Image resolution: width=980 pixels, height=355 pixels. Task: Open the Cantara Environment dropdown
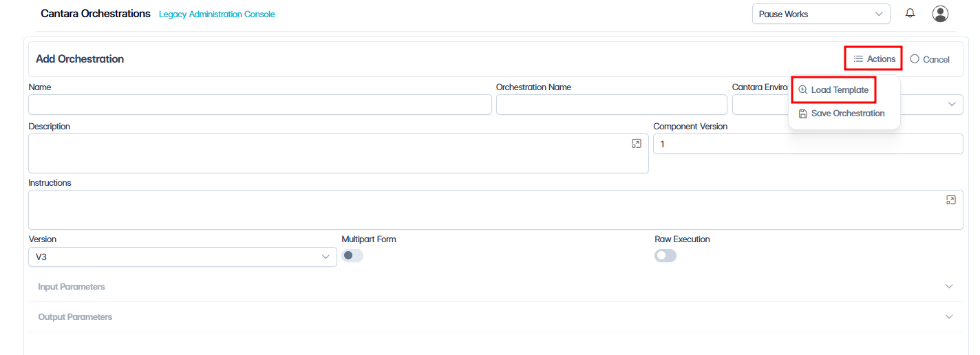[x=848, y=104]
